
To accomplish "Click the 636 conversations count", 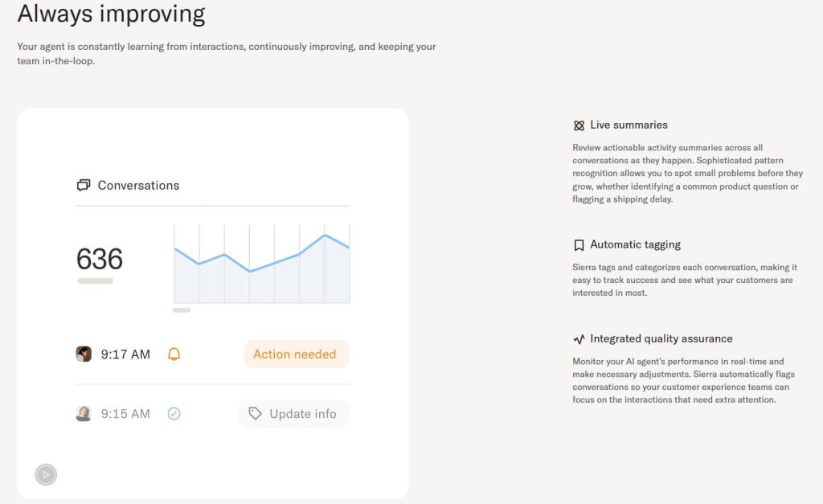I will (100, 260).
